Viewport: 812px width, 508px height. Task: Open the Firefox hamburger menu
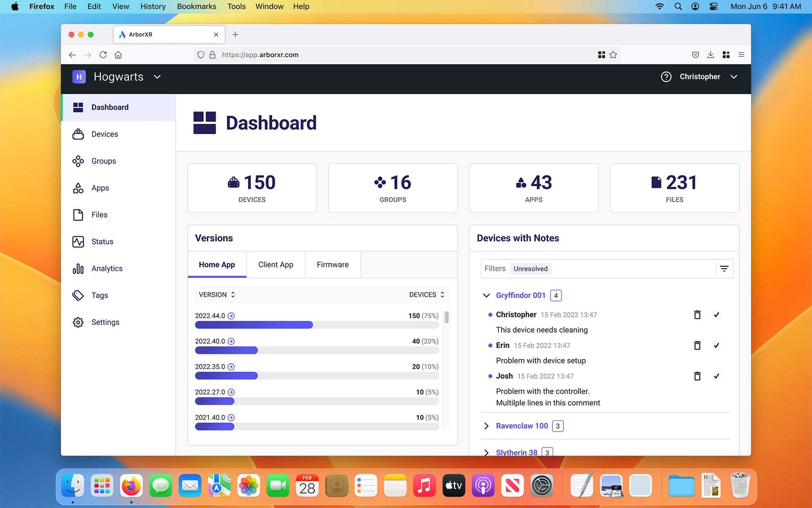pyautogui.click(x=741, y=55)
